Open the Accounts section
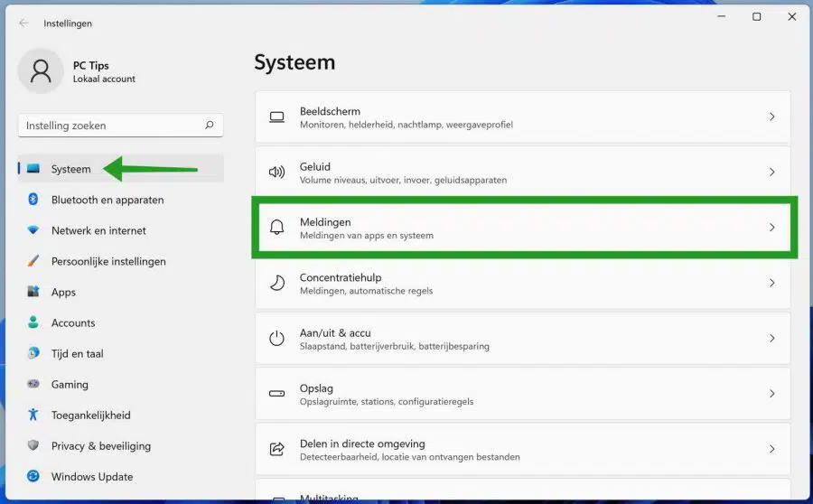 121,322
